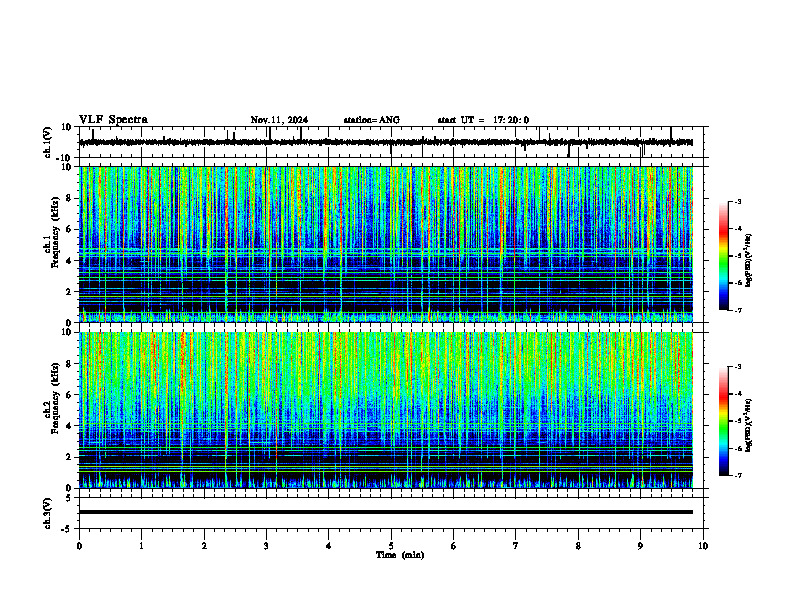792x612 pixels.
Task: Click the "-5" tick on ch.3(V) axis
Action: coord(67,529)
